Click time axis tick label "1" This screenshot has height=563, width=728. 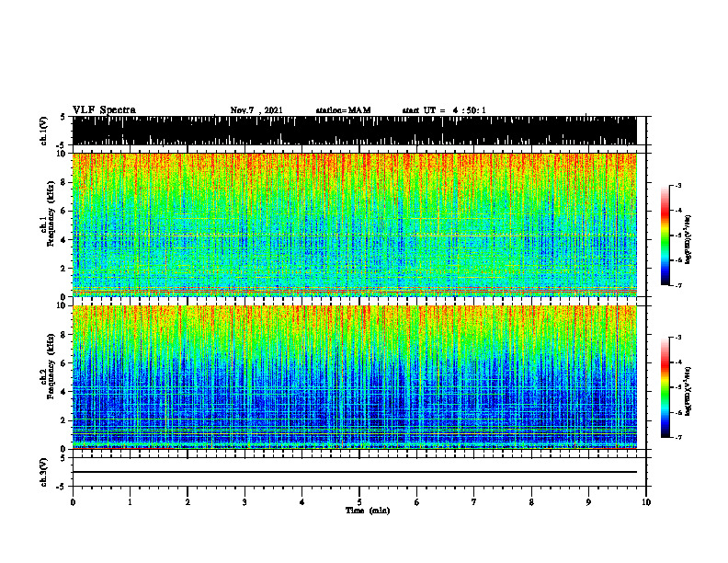(130, 502)
